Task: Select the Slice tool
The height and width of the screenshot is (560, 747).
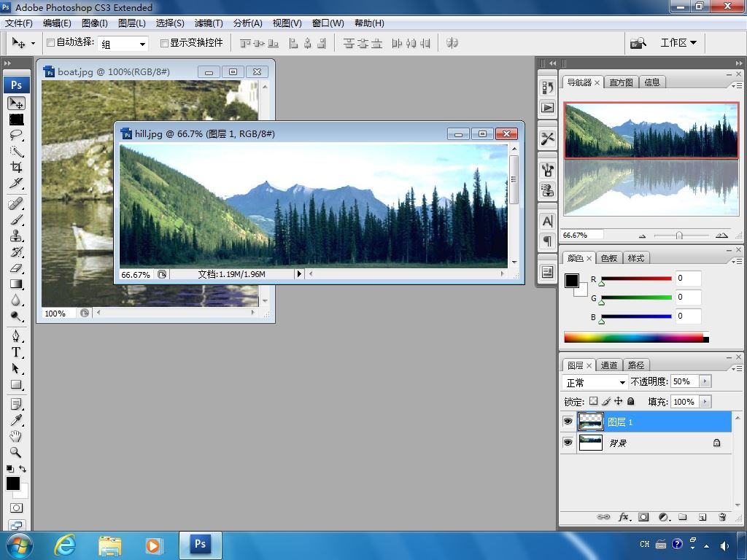Action: (16, 183)
